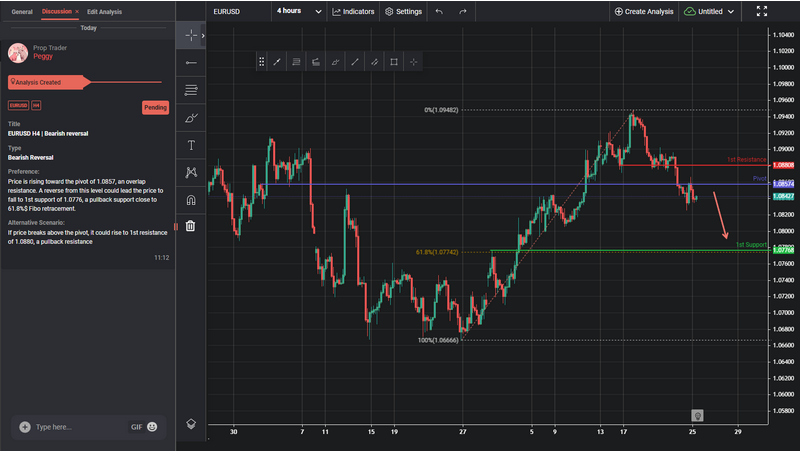Select the horizontal ray line tool
Viewport: 801px width, 451px height.
click(191, 63)
